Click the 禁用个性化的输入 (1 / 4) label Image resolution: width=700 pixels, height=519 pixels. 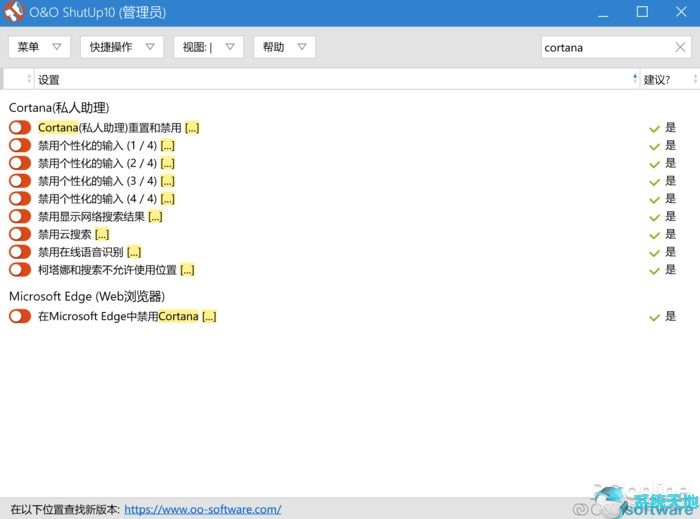(x=97, y=146)
